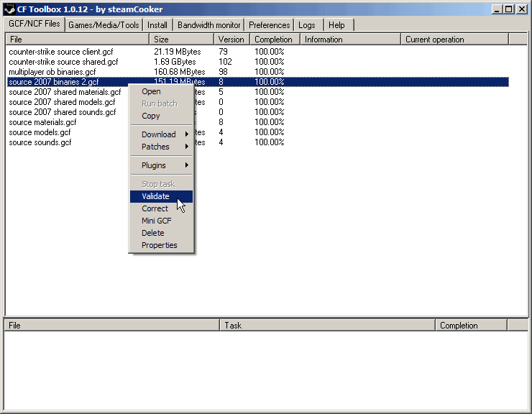Click File column header in bottom panel

point(112,326)
